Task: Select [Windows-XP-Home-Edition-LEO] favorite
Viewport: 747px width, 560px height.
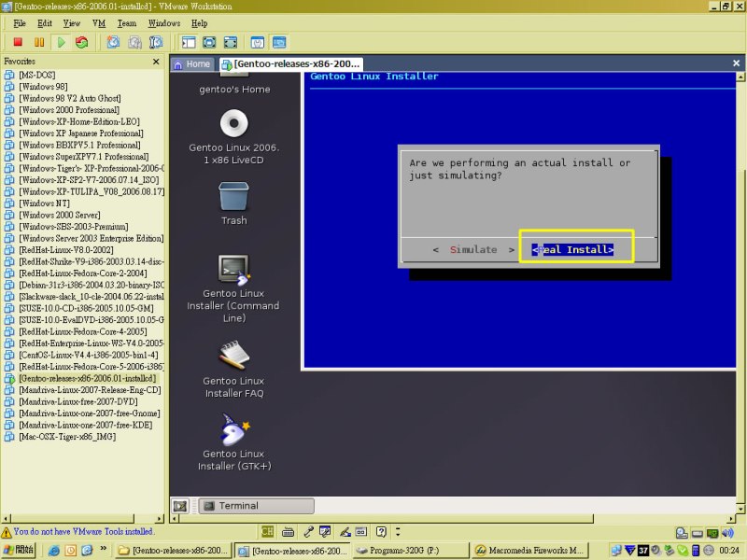Action: (x=79, y=121)
